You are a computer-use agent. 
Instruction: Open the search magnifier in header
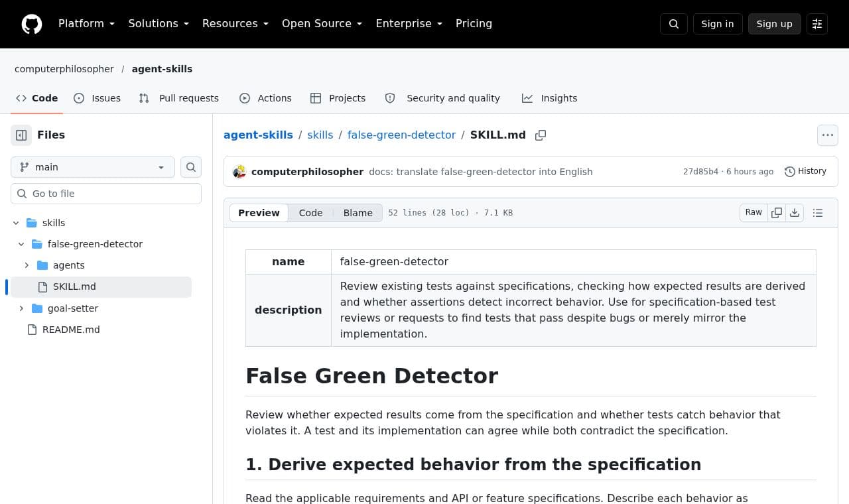click(674, 24)
